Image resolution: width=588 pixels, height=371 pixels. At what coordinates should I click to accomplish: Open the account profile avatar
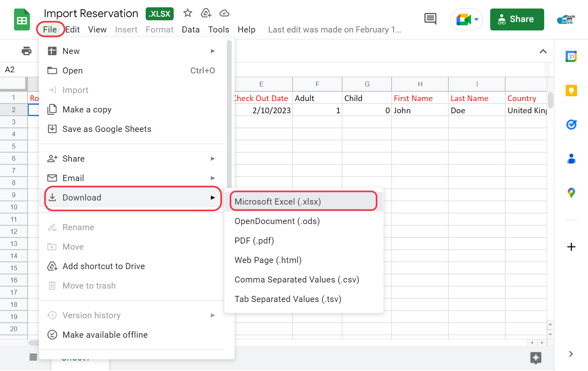click(566, 19)
